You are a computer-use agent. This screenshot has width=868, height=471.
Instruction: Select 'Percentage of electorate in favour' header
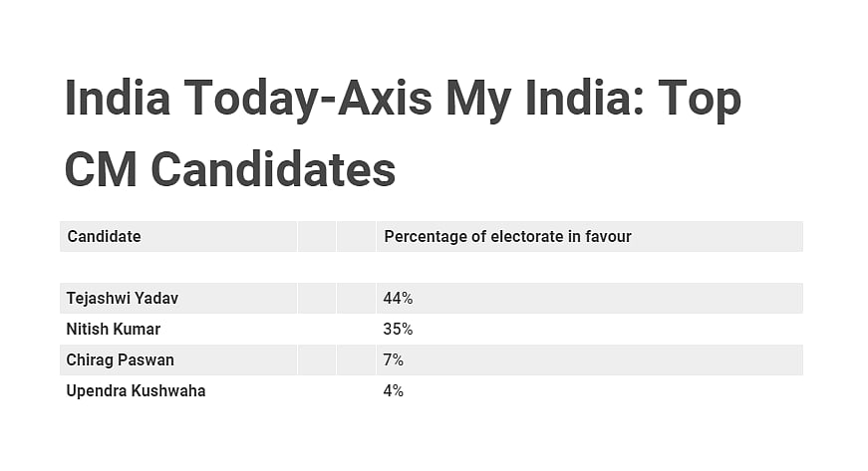[x=507, y=237]
